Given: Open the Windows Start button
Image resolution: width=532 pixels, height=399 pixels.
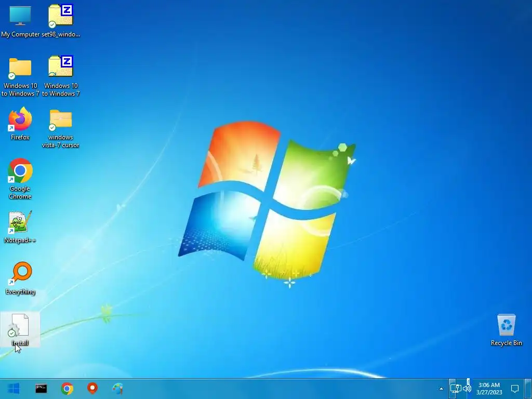Looking at the screenshot, I should tap(14, 389).
